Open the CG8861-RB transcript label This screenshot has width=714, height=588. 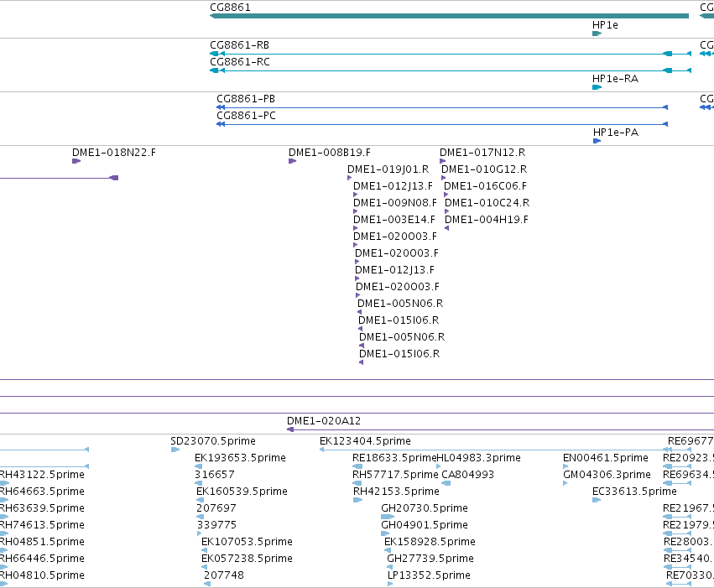(x=239, y=45)
